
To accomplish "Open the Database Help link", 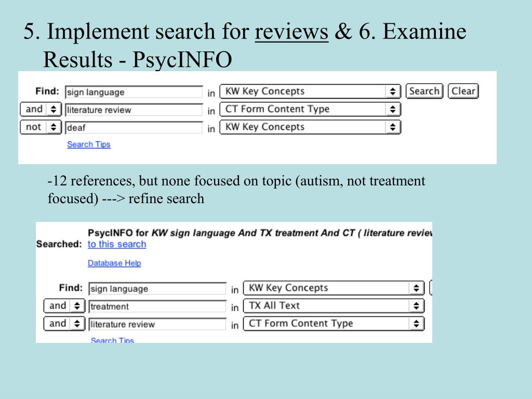I will (x=114, y=263).
